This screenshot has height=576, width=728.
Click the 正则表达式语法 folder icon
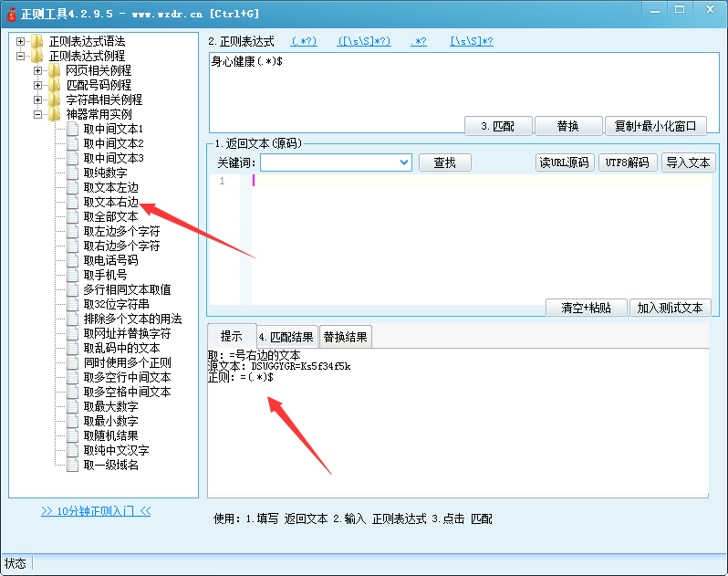click(x=37, y=41)
